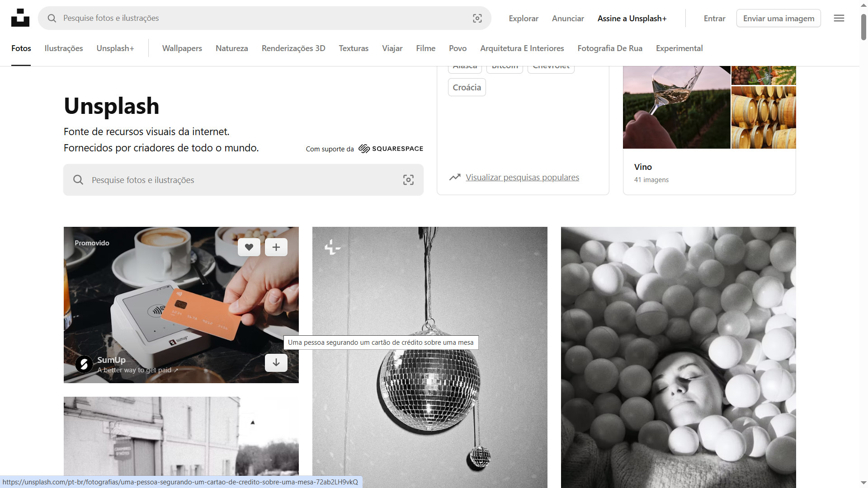Click the Enviar uma imagem button
The image size is (868, 488).
click(x=778, y=19)
